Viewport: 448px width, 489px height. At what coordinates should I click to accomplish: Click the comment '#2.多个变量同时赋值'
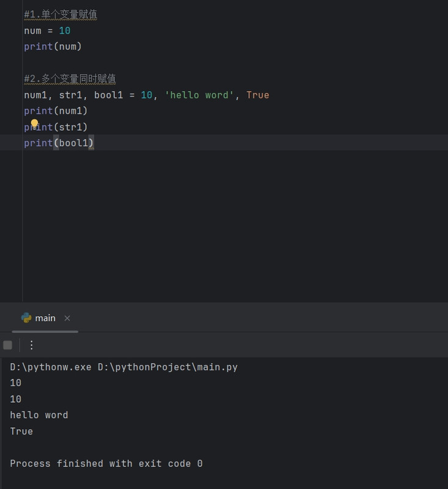pos(70,79)
